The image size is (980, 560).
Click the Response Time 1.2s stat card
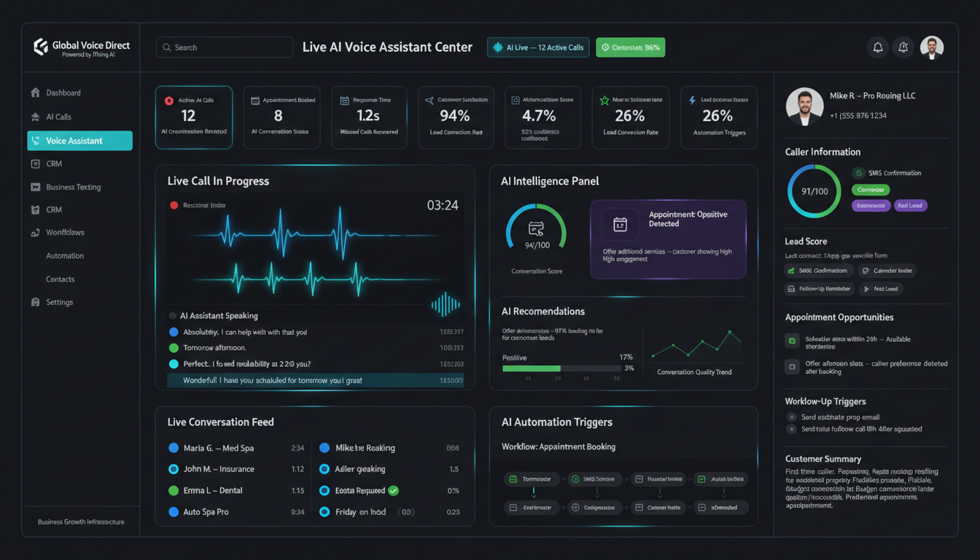point(369,117)
